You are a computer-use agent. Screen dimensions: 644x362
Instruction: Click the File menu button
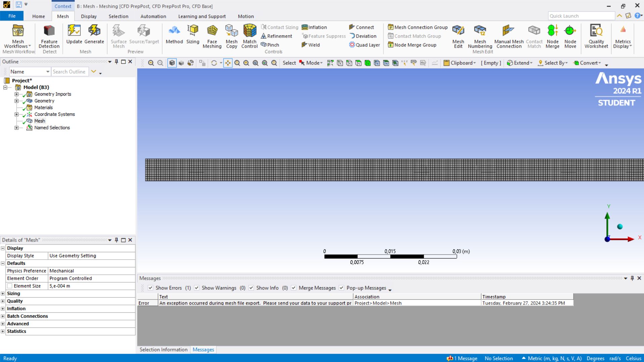(12, 16)
